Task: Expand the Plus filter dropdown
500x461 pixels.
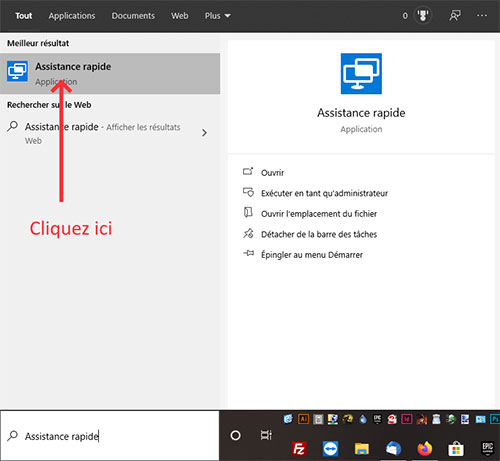Action: [x=217, y=16]
